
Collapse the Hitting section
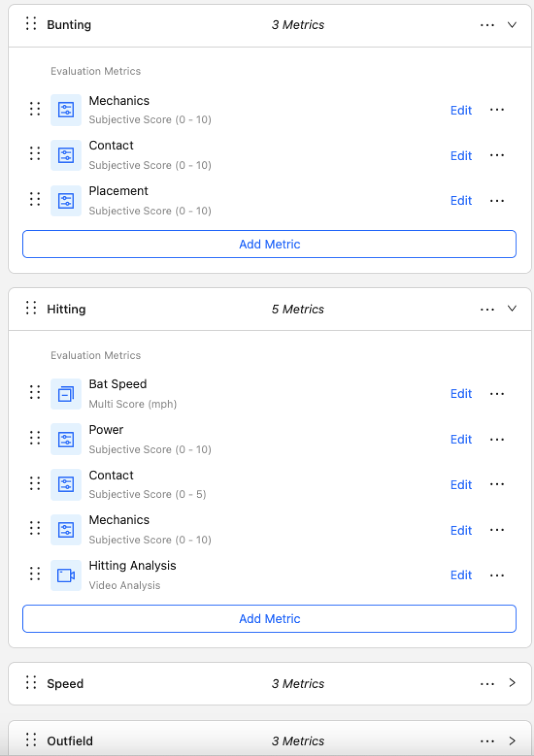click(512, 309)
